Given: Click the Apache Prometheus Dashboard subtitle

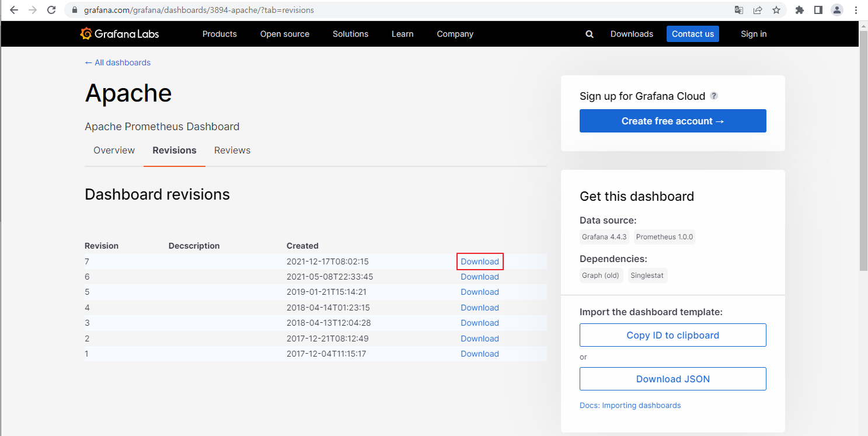Looking at the screenshot, I should [162, 127].
